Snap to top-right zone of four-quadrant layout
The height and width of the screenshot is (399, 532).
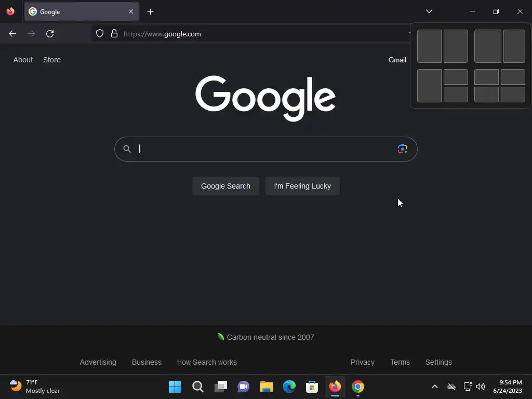coord(513,77)
